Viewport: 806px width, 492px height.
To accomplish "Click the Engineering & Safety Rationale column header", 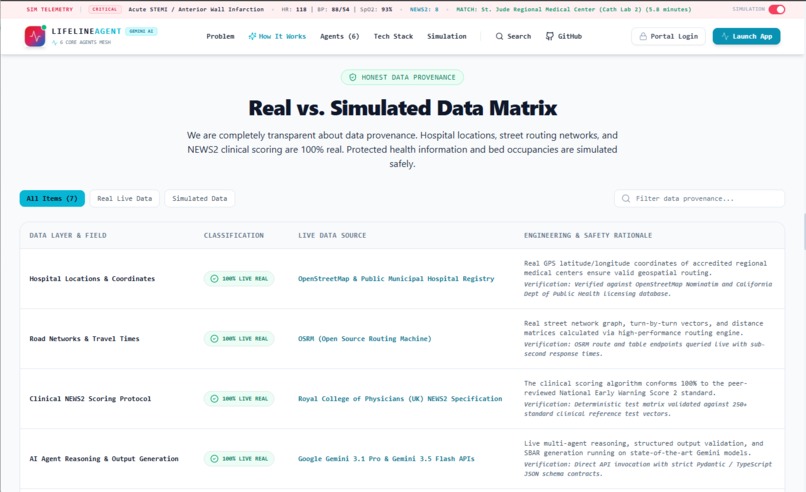I will [x=588, y=235].
